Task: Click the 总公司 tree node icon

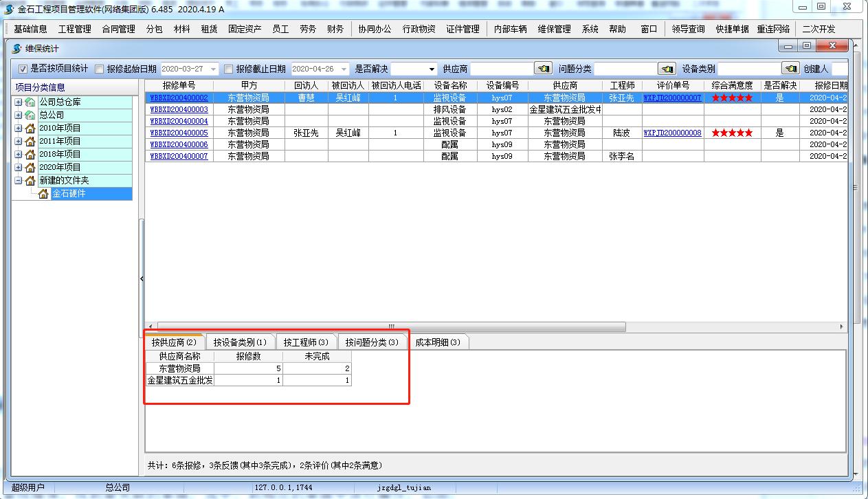Action: pos(30,115)
